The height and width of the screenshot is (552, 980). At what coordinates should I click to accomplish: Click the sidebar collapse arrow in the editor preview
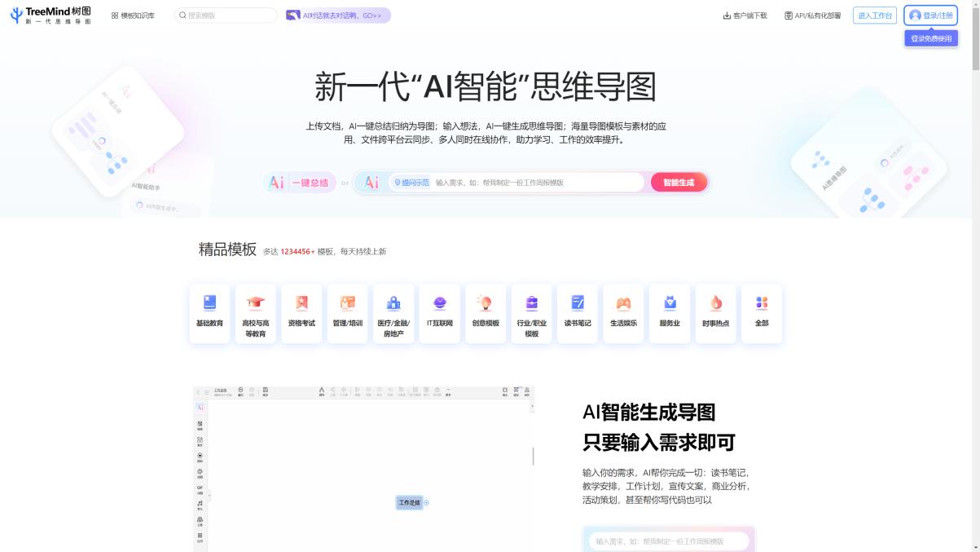click(209, 495)
